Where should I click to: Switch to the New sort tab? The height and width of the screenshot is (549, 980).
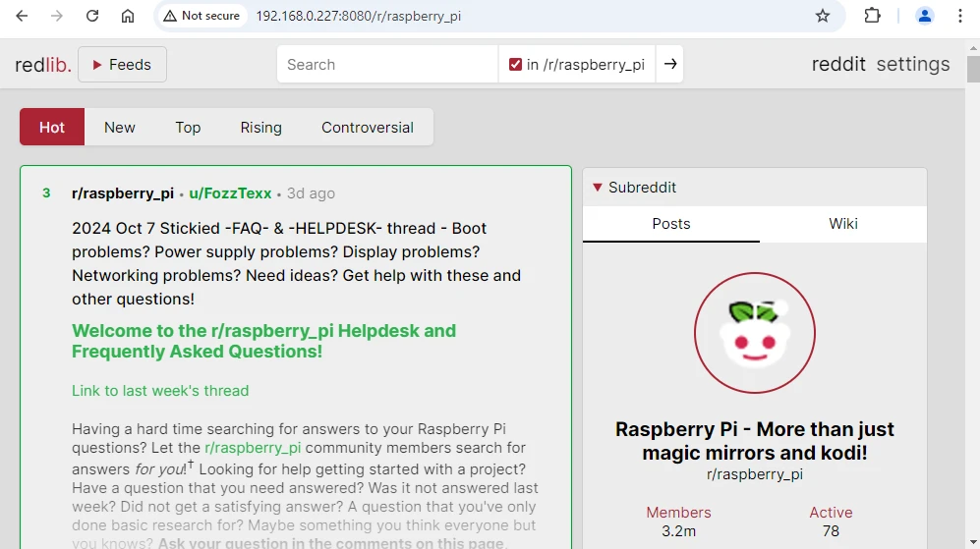tap(119, 128)
